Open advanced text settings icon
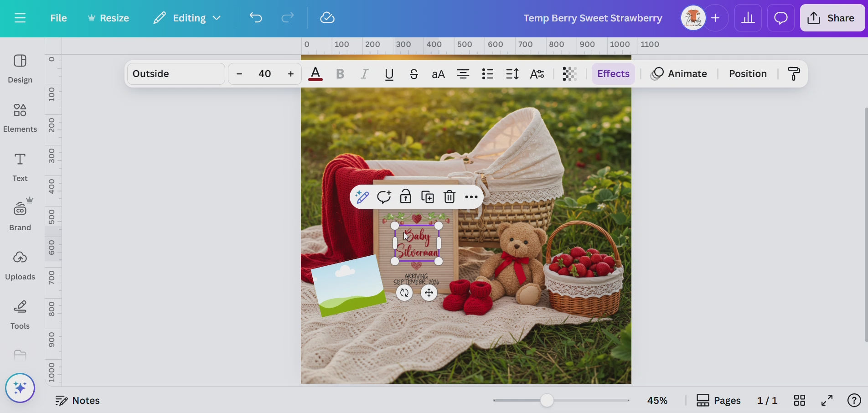Image resolution: width=868 pixels, height=413 pixels. (537, 74)
